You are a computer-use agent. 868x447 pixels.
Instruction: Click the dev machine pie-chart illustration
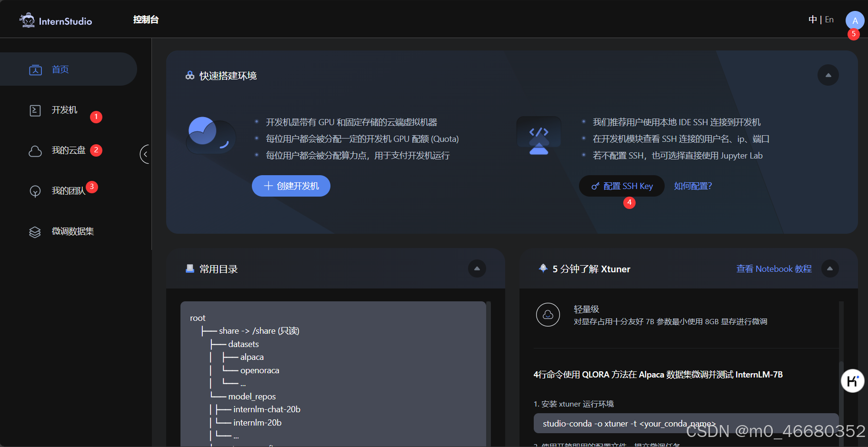pyautogui.click(x=210, y=135)
